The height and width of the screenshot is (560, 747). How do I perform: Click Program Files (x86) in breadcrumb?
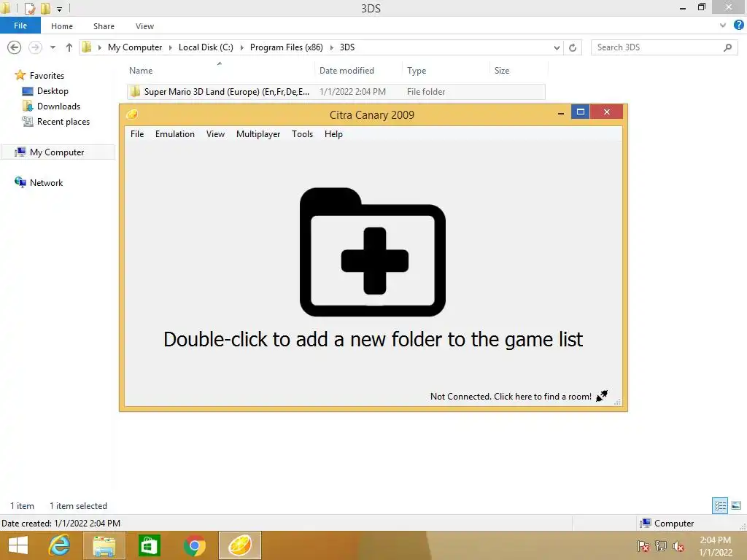coord(286,47)
